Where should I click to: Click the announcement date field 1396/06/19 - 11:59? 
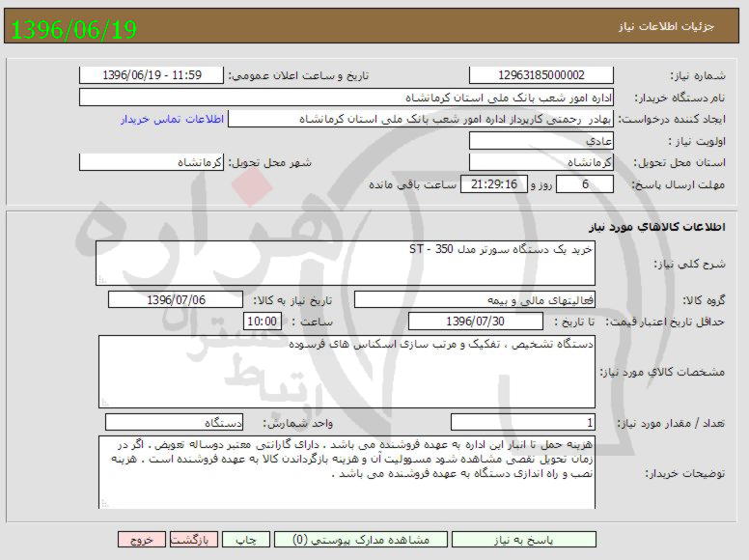coord(152,75)
